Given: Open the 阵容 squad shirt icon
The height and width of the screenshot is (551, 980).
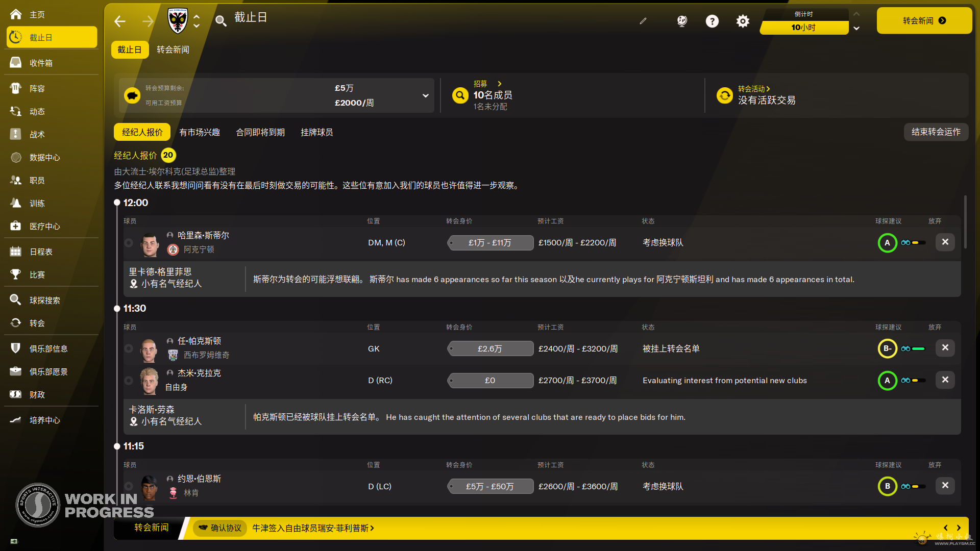Looking at the screenshot, I should click(16, 88).
